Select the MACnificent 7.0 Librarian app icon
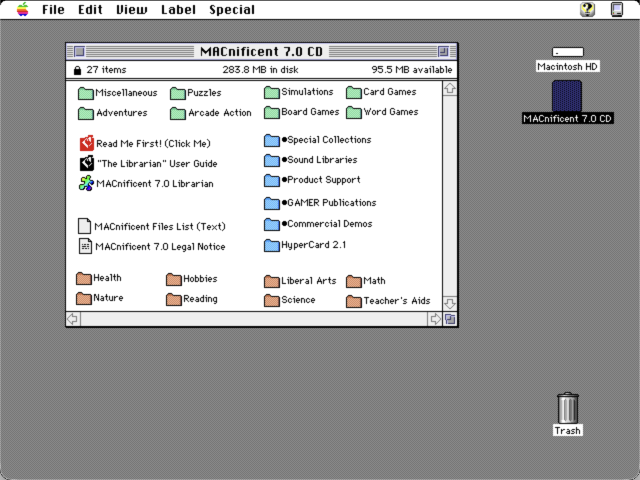The image size is (640, 480). tap(86, 183)
